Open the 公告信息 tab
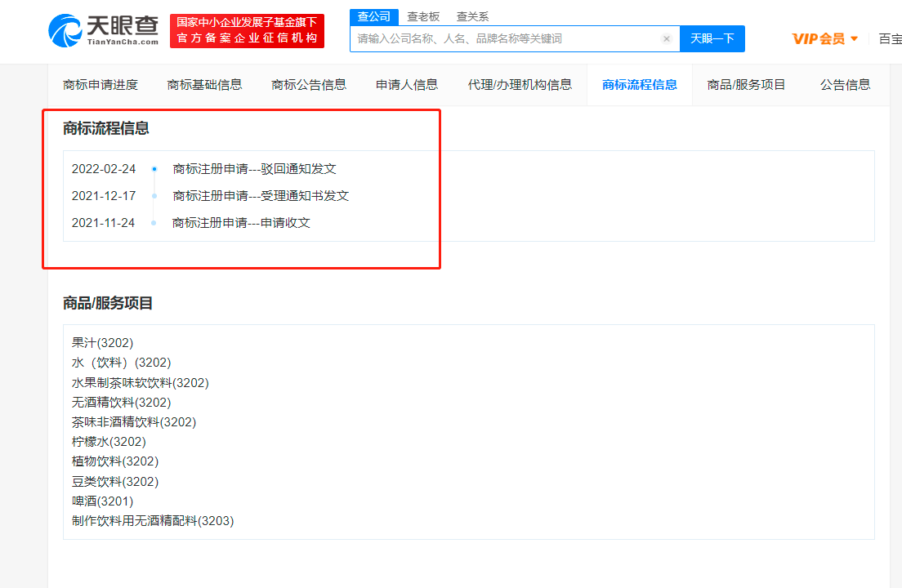This screenshot has height=588, width=902. click(845, 85)
